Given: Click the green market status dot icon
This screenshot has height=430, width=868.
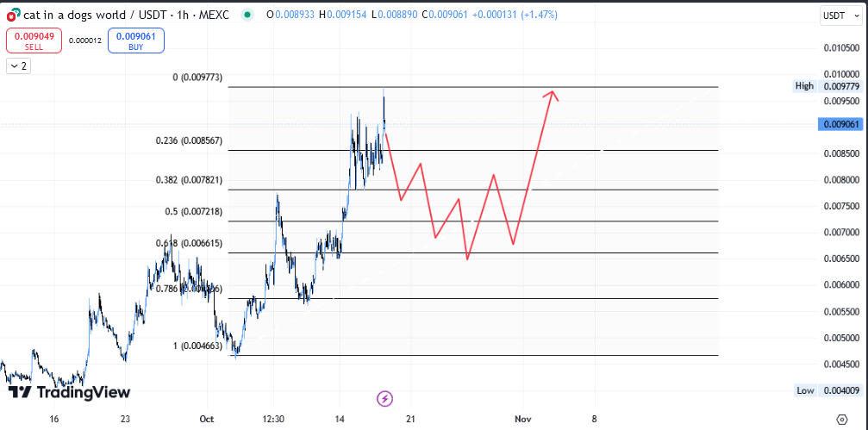Looking at the screenshot, I should 247,15.
